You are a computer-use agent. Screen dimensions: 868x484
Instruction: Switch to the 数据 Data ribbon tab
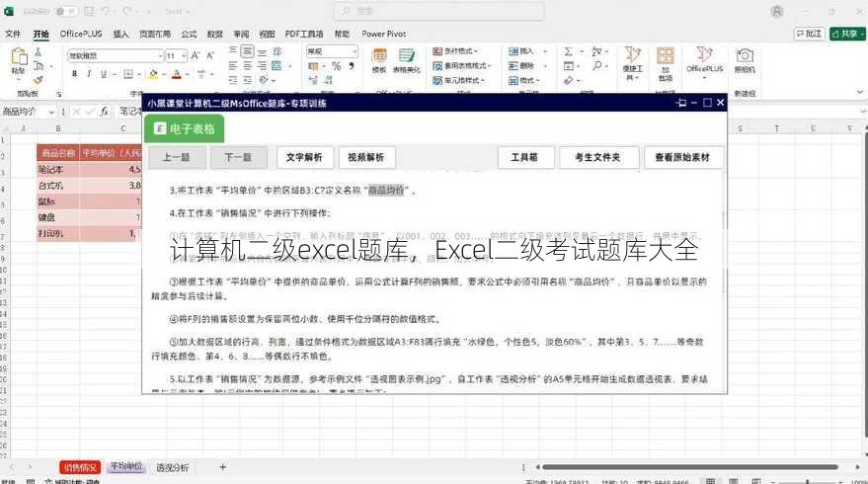point(215,34)
